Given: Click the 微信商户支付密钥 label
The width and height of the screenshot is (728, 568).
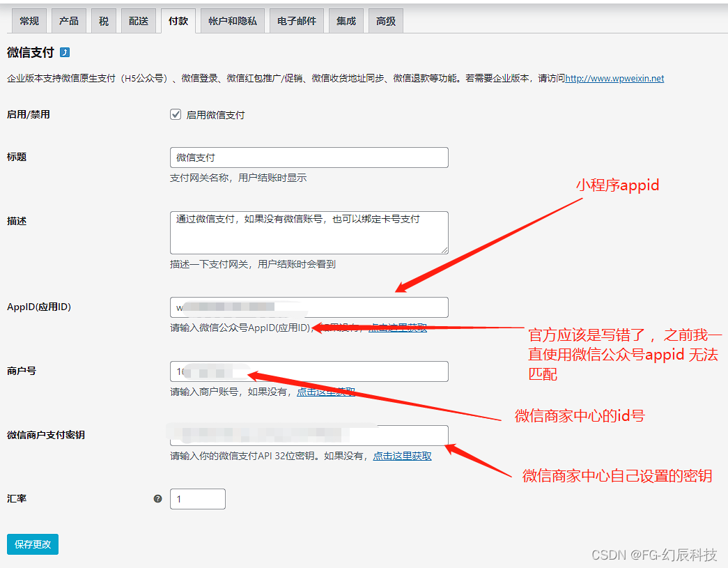Looking at the screenshot, I should coord(45,435).
